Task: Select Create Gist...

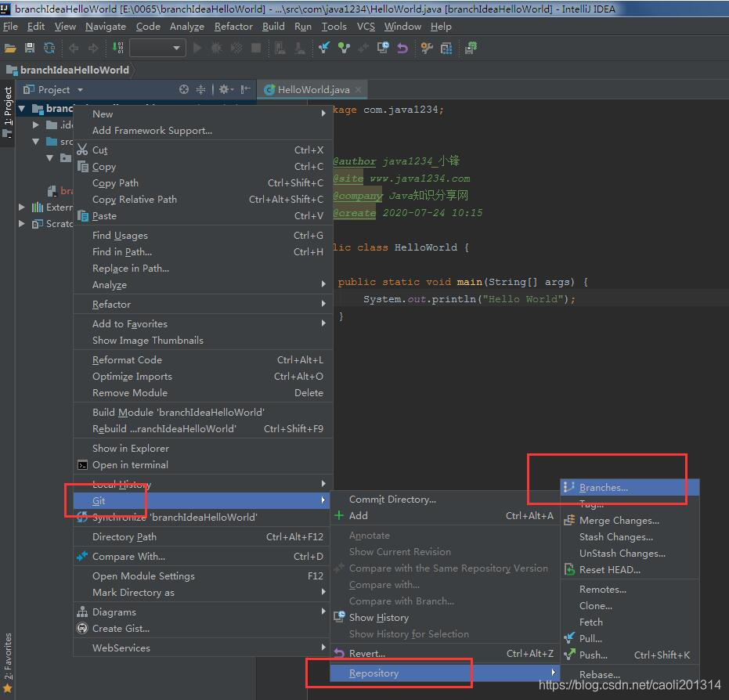Action: tap(203, 629)
